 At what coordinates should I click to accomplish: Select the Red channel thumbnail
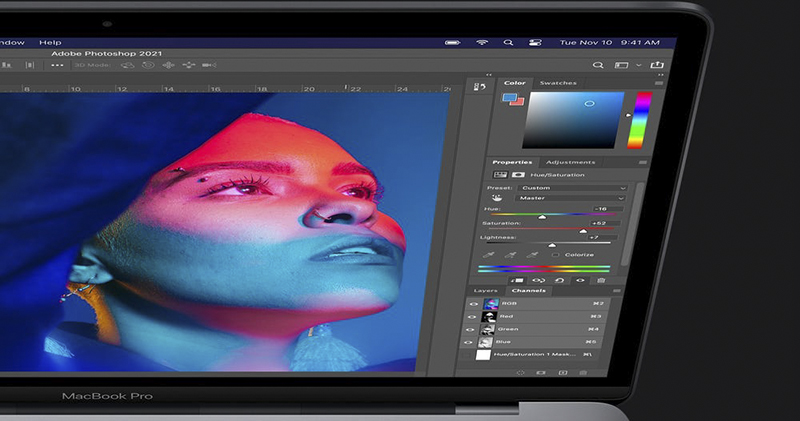click(489, 317)
